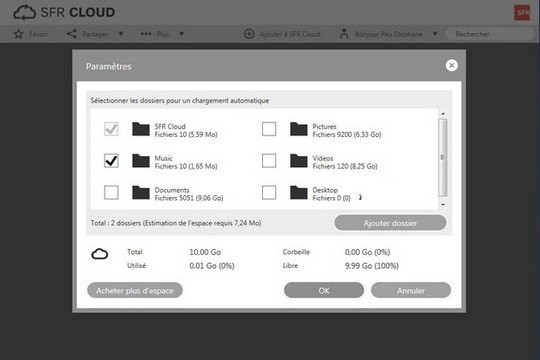Screen dimensions: 540x360
Task: Click the Total : 2 dossiers estimate text
Action: (x=176, y=223)
